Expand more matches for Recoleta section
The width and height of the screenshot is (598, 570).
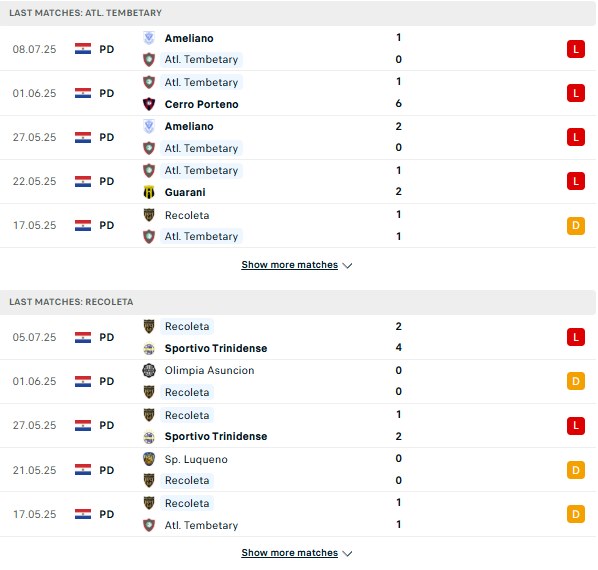[289, 553]
